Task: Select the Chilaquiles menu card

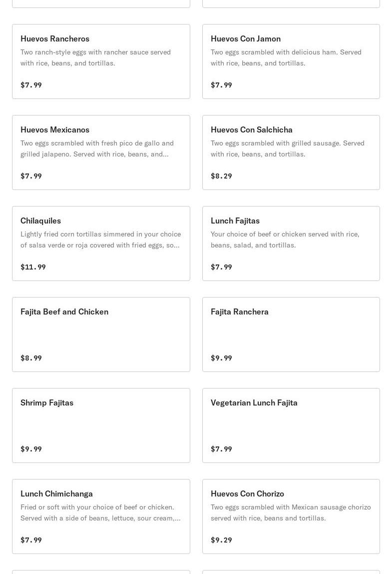Action: [40, 220]
